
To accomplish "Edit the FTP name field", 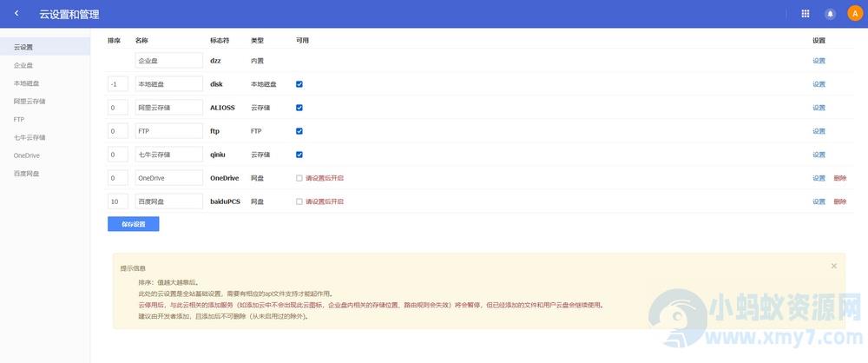I will 169,131.
